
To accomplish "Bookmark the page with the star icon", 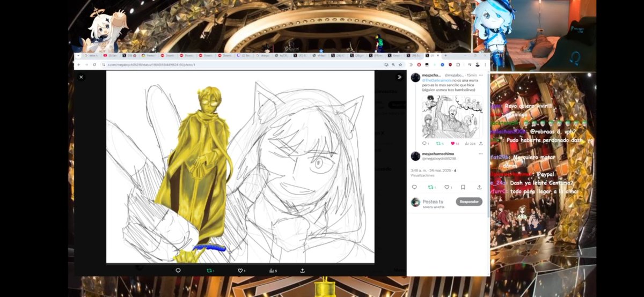I will tap(401, 64).
